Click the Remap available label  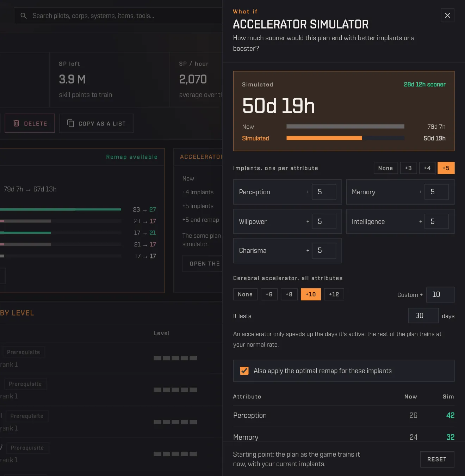click(132, 157)
